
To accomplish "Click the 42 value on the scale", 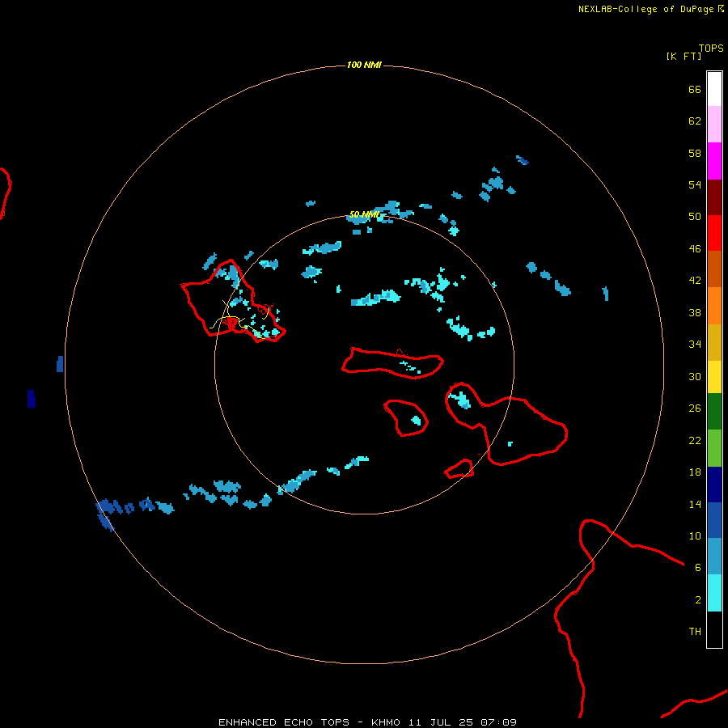I will coord(695,281).
